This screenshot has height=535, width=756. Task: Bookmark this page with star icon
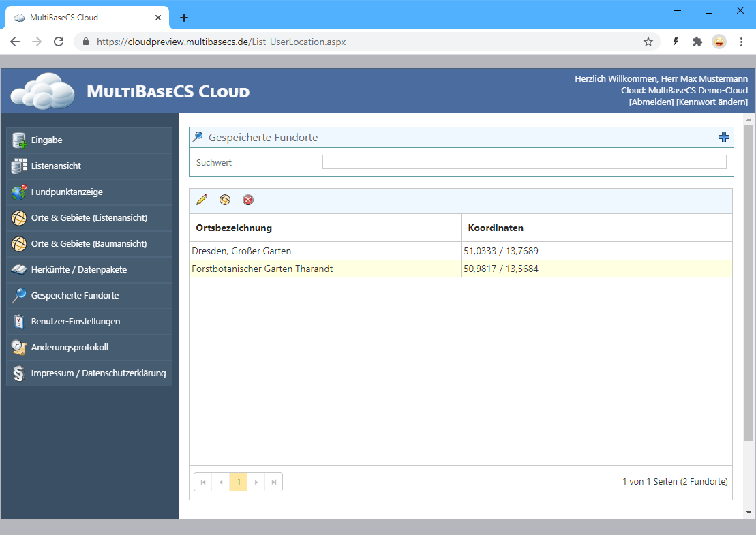click(x=648, y=42)
